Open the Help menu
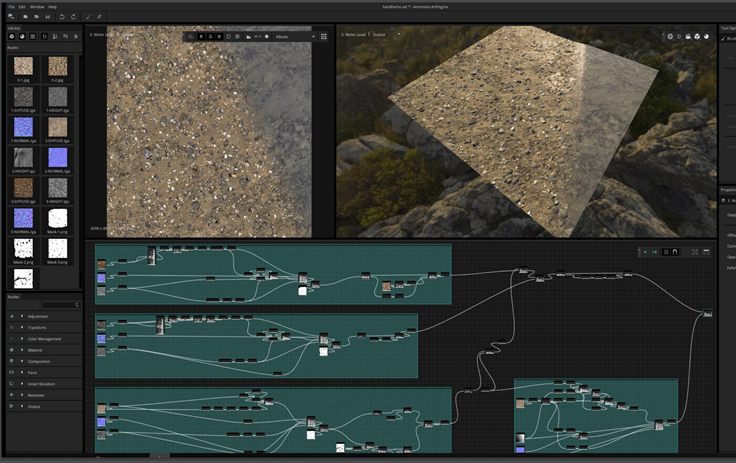736x463 pixels. pyautogui.click(x=53, y=7)
